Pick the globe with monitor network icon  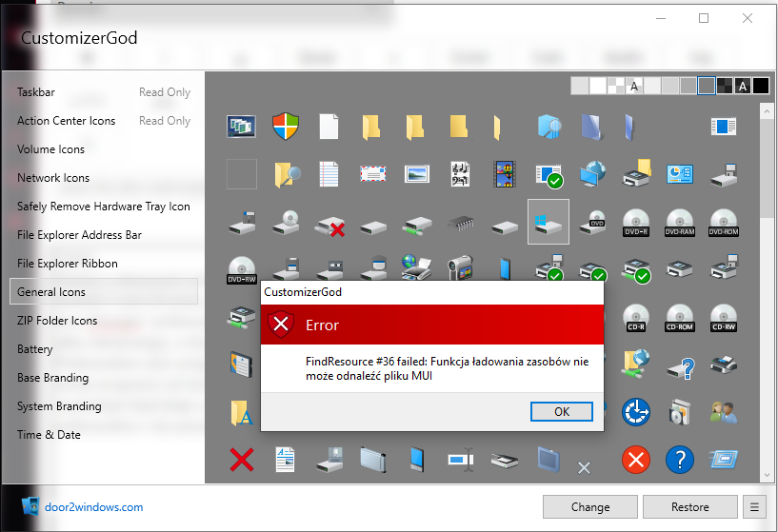pyautogui.click(x=592, y=174)
